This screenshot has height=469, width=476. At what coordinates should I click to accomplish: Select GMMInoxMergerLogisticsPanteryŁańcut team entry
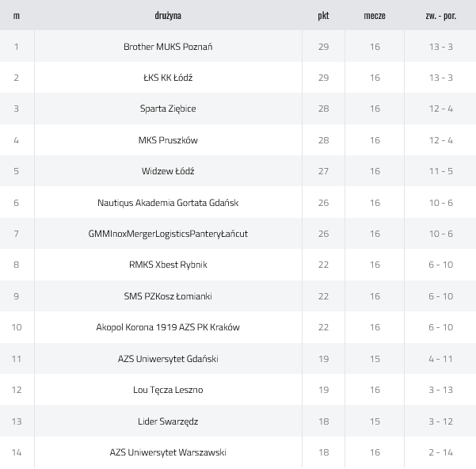tap(168, 234)
